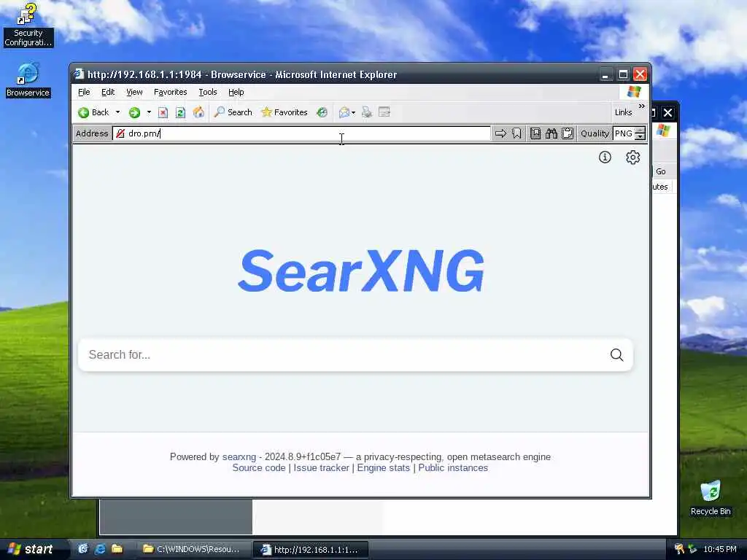The image size is (747, 560).
Task: Open SearXNG preferences gear icon
Action: (632, 157)
